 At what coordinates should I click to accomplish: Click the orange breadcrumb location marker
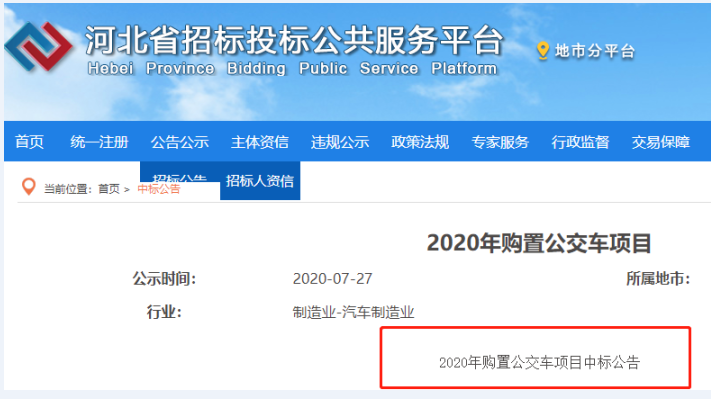pyautogui.click(x=29, y=186)
